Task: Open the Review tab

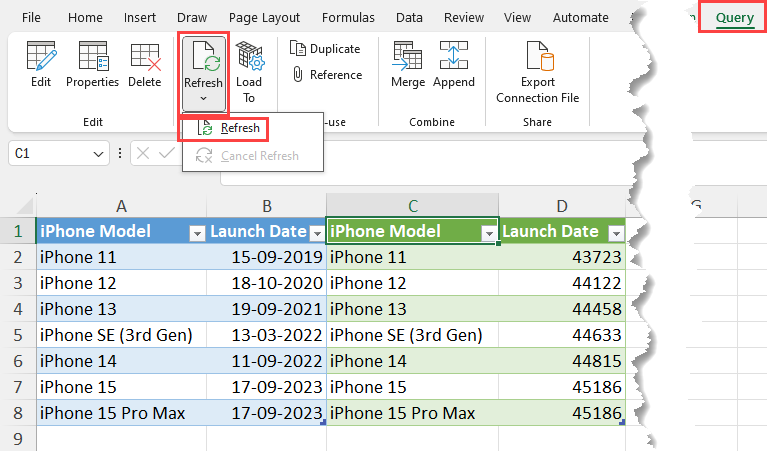Action: tap(464, 18)
